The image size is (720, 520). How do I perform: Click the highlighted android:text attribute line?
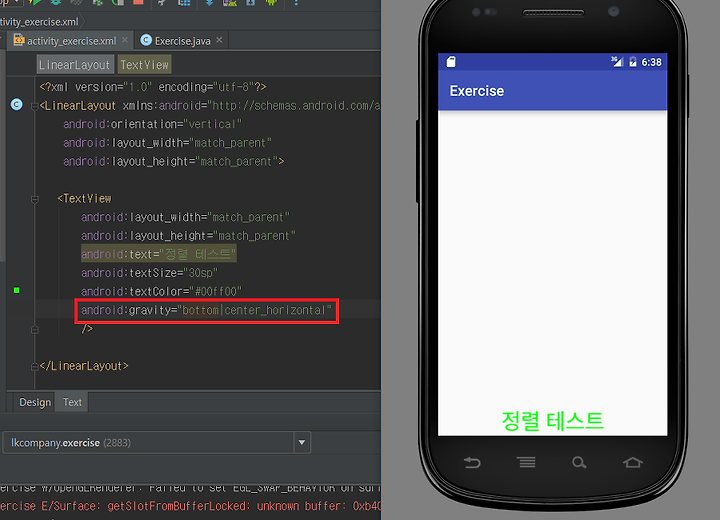coord(158,254)
